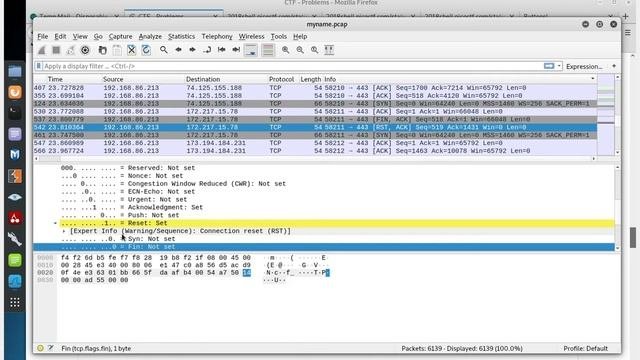Open the Statistics menu
Screen dimensions: 640x360
tap(181, 36)
